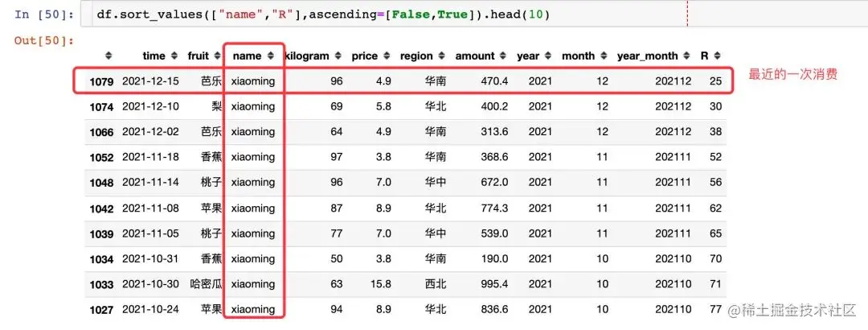Screen dimensions: 868x330
Task: Sort by the R column arrows
Action: coord(718,56)
